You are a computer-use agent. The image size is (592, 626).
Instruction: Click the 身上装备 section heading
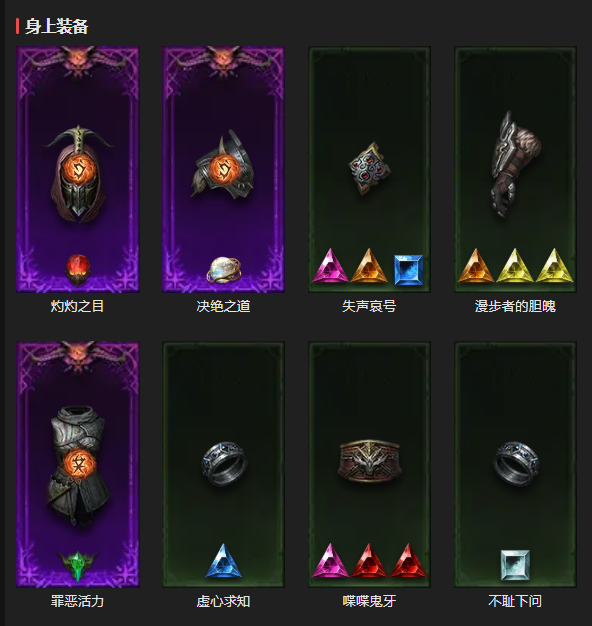[57, 26]
